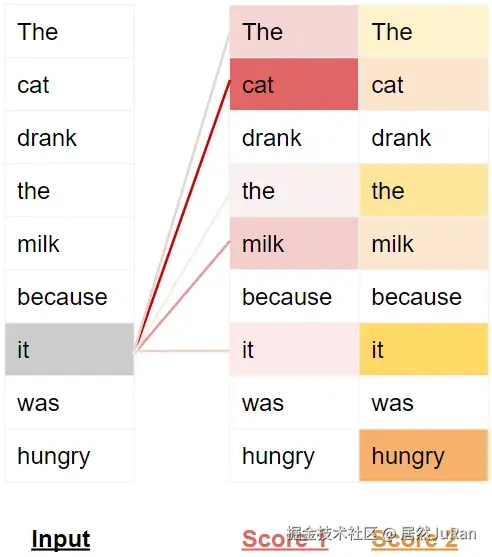Image resolution: width=492 pixels, height=557 pixels.
Task: Click the peach 'cat' cell in Score 2
Action: click(423, 84)
